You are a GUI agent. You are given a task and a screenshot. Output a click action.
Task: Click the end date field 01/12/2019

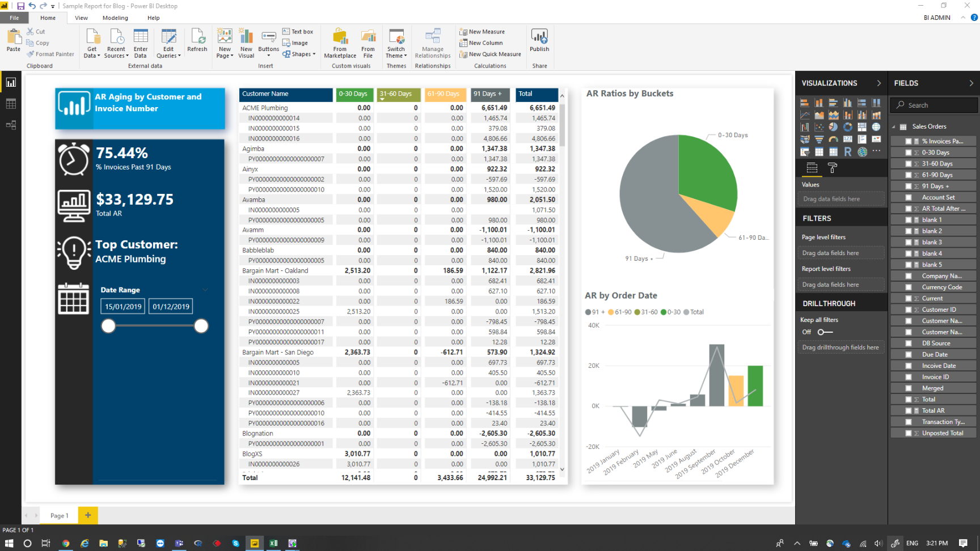[x=171, y=307]
